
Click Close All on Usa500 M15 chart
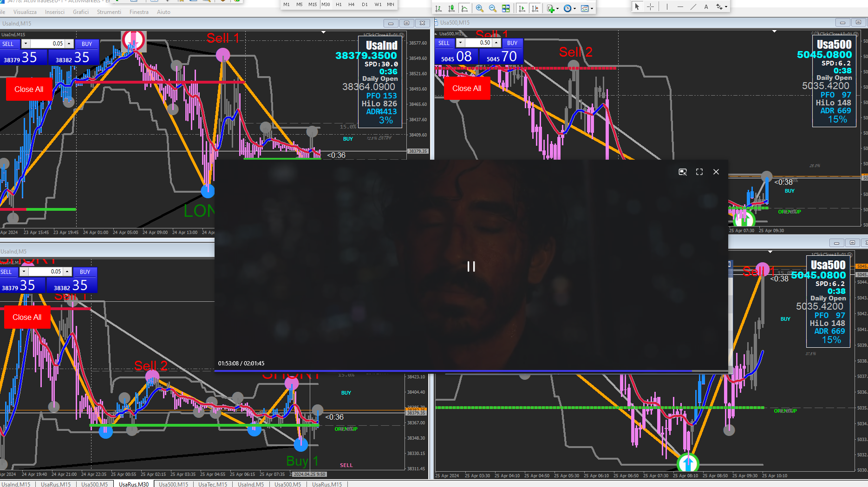pyautogui.click(x=467, y=88)
